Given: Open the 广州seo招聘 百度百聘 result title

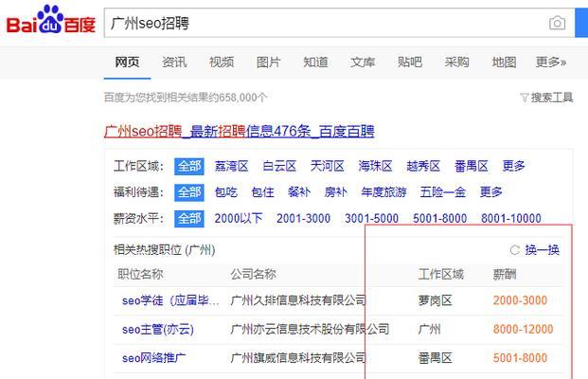Looking at the screenshot, I should (240, 132).
